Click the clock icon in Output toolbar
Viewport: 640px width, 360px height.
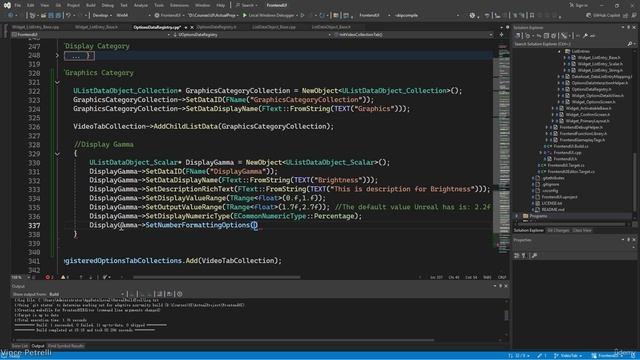click(x=179, y=294)
